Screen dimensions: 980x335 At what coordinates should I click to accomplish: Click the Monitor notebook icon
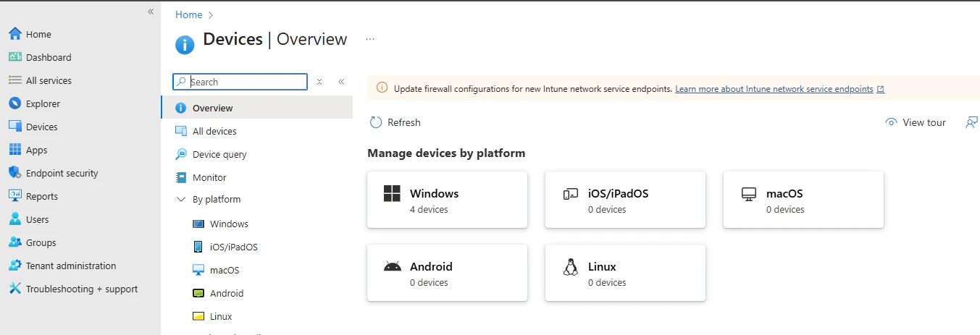click(x=181, y=177)
